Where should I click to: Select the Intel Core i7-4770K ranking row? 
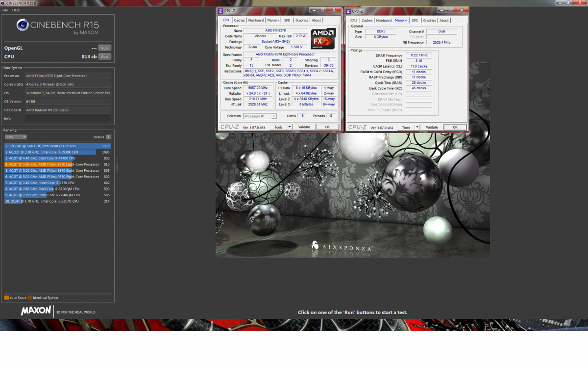tap(57, 158)
